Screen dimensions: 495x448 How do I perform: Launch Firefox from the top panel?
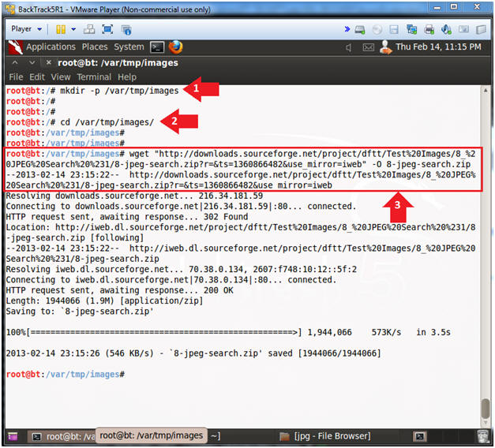175,47
